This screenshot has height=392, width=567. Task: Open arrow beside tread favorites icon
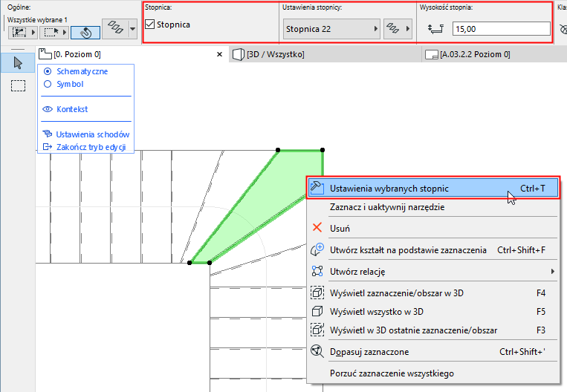click(408, 29)
